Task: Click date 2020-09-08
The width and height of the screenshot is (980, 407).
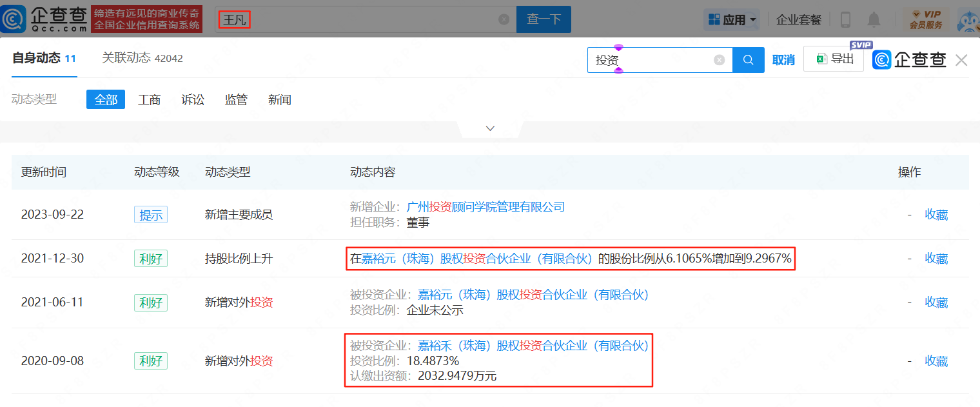Action: tap(52, 361)
